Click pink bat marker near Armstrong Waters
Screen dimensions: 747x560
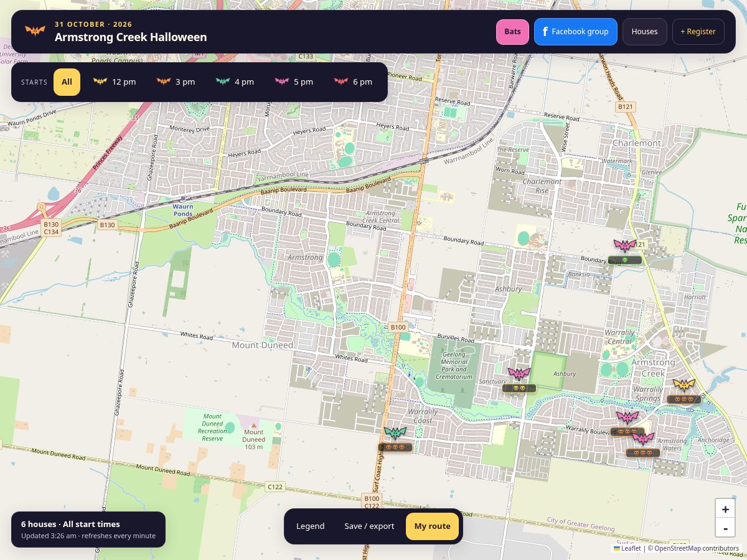(x=643, y=438)
